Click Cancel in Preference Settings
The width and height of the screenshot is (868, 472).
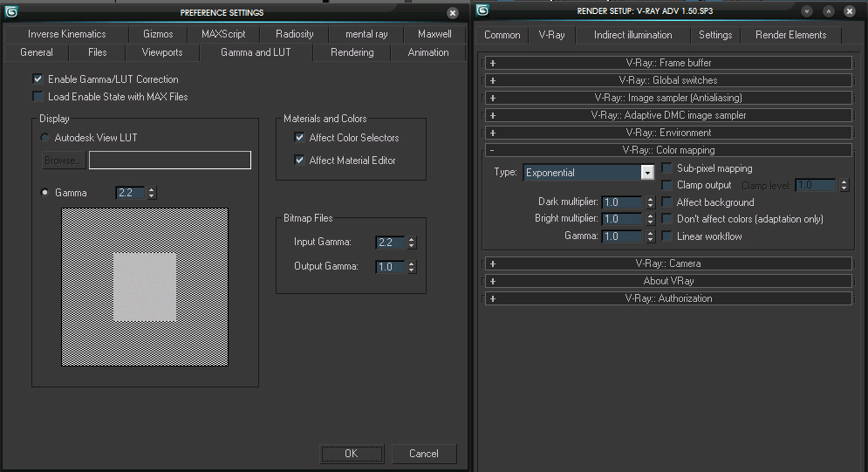(x=424, y=454)
